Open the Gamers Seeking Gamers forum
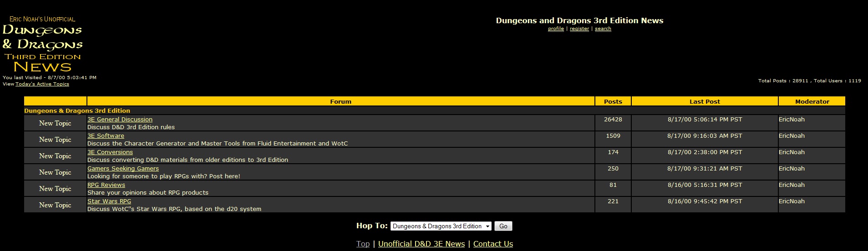Screen dimensions: 868x251 click(x=123, y=169)
